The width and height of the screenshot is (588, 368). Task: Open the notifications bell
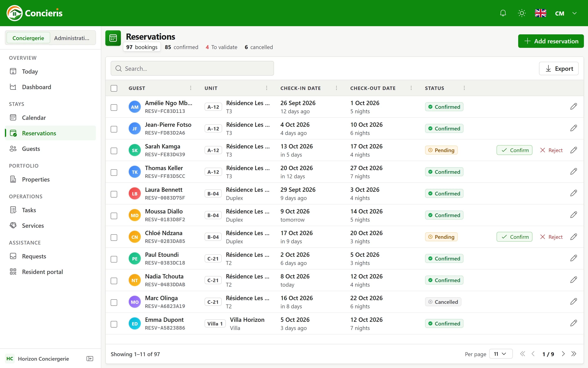pos(503,13)
